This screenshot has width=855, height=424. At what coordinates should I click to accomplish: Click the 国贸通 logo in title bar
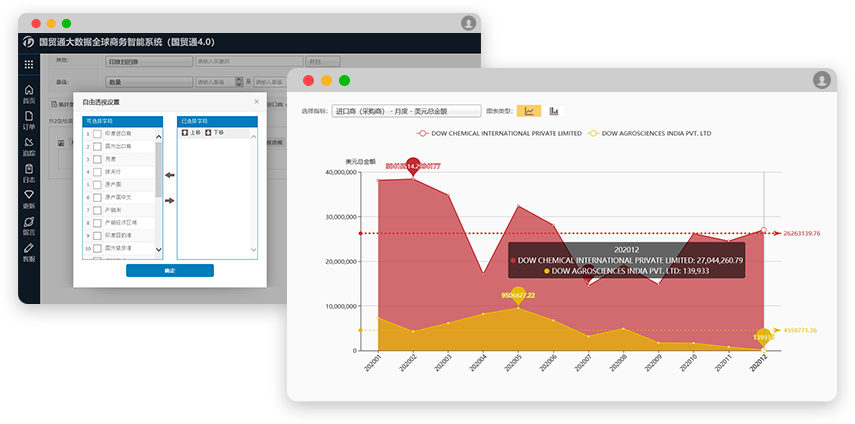[x=29, y=42]
